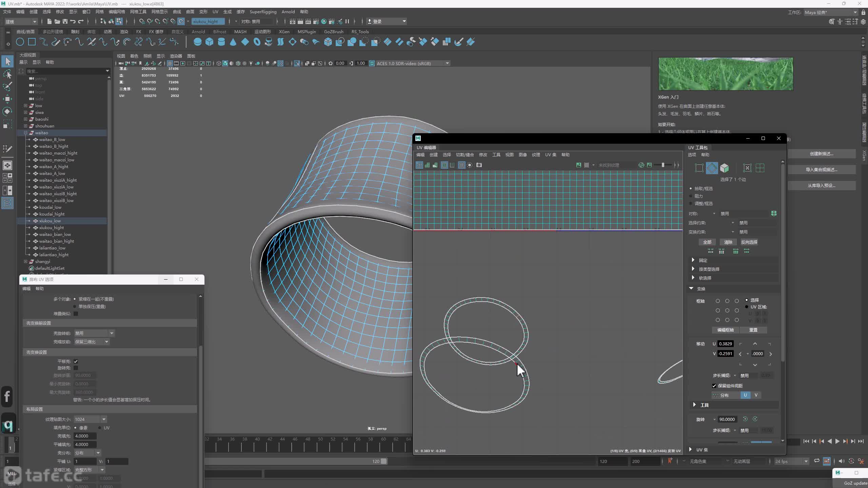Select xiukou_hight in the outliner
The image size is (868, 488).
pyautogui.click(x=51, y=227)
